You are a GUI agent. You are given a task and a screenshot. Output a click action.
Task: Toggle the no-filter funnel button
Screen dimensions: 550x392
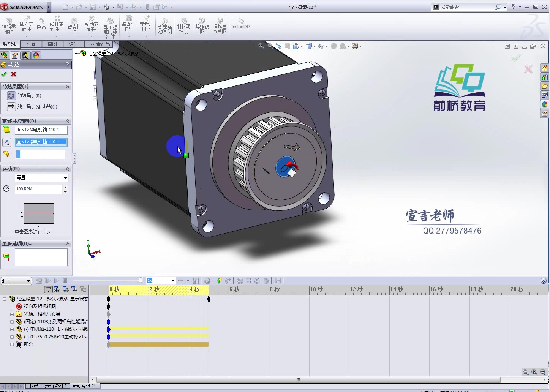click(48, 289)
